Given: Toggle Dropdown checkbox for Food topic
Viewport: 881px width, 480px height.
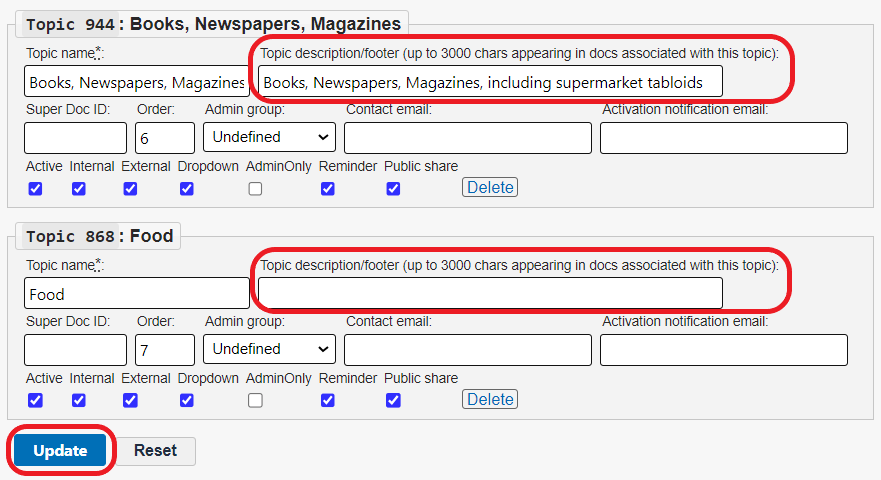Looking at the screenshot, I should [x=187, y=400].
